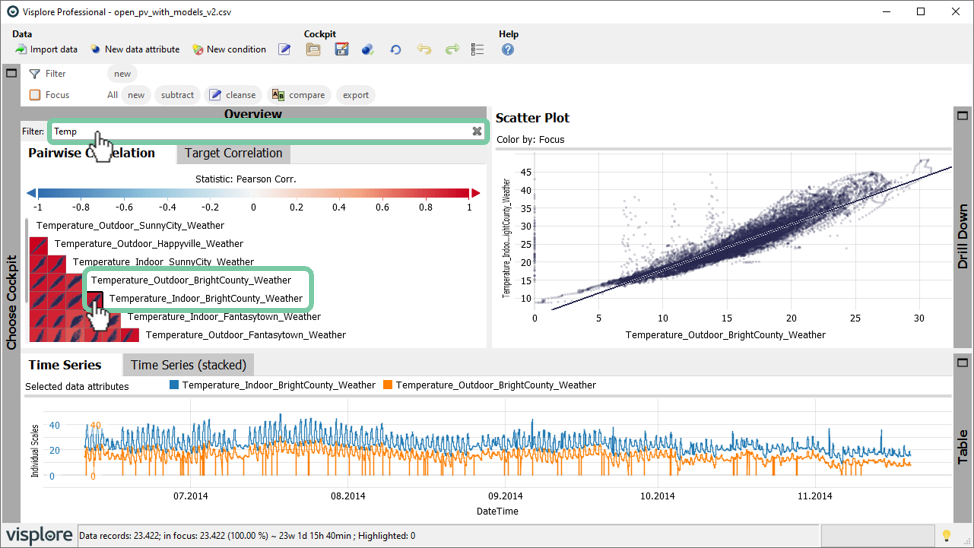The image size is (974, 548).
Task: Open the Table side panel
Action: [x=962, y=447]
